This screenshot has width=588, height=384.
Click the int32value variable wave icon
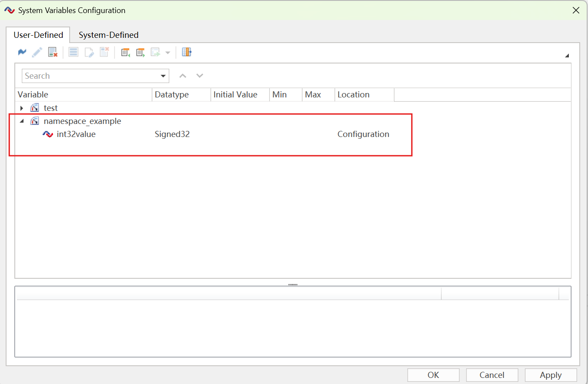click(47, 134)
